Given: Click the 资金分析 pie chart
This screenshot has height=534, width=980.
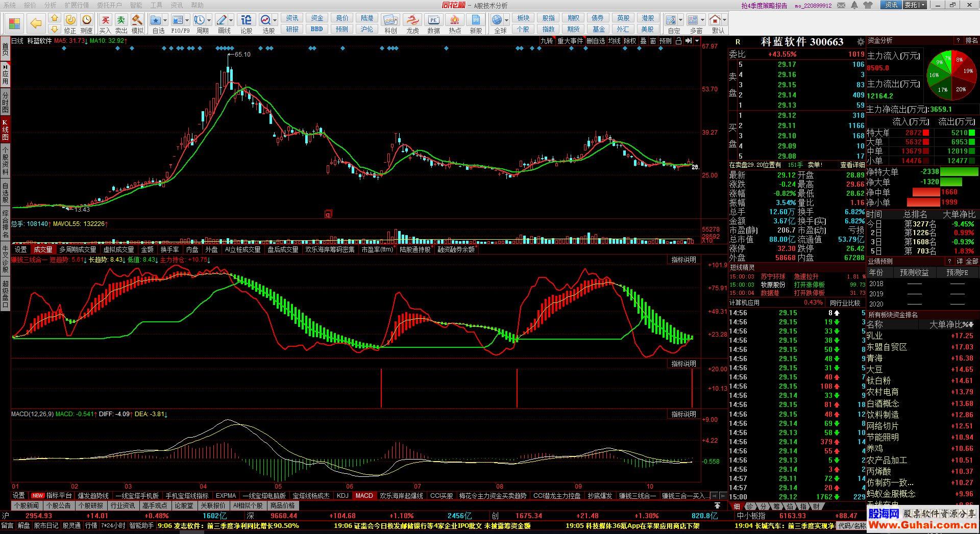Looking at the screenshot, I should (951, 74).
